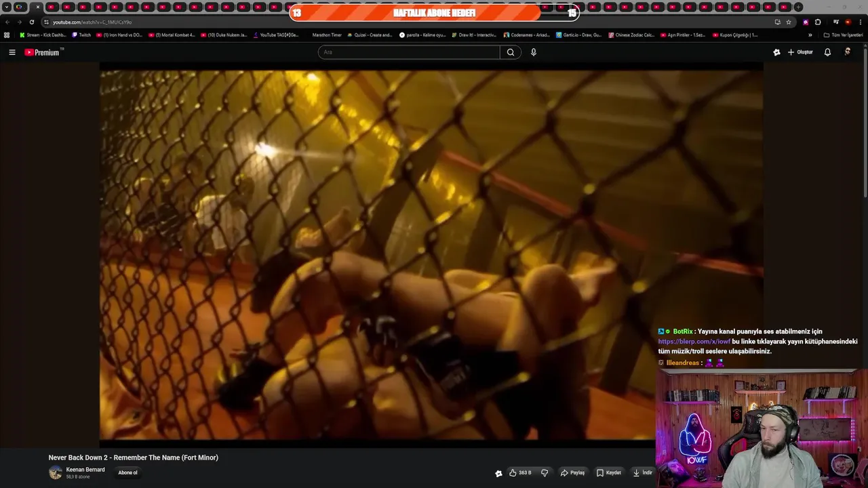Open the bookmarks bar apps grid
Viewport: 868px width, 488px height.
7,35
